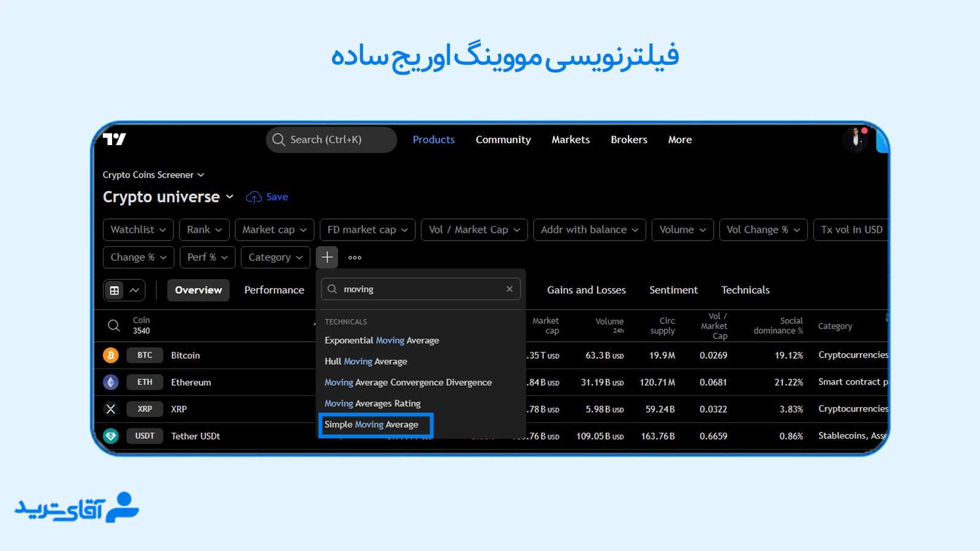
Task: Click the Bitcoin coin icon
Action: point(111,355)
